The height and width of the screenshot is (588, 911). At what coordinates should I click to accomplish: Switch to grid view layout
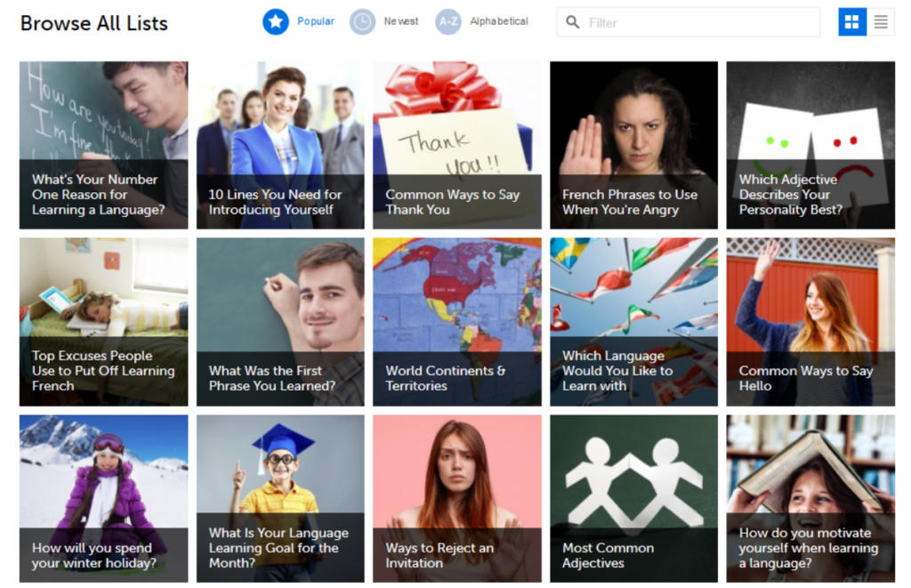(852, 22)
